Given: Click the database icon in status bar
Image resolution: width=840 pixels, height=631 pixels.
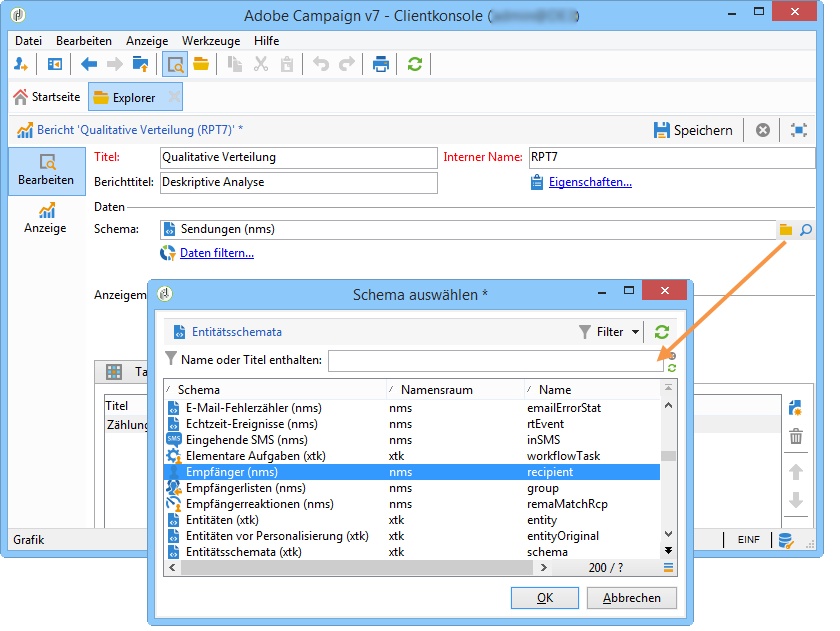Looking at the screenshot, I should coord(786,540).
